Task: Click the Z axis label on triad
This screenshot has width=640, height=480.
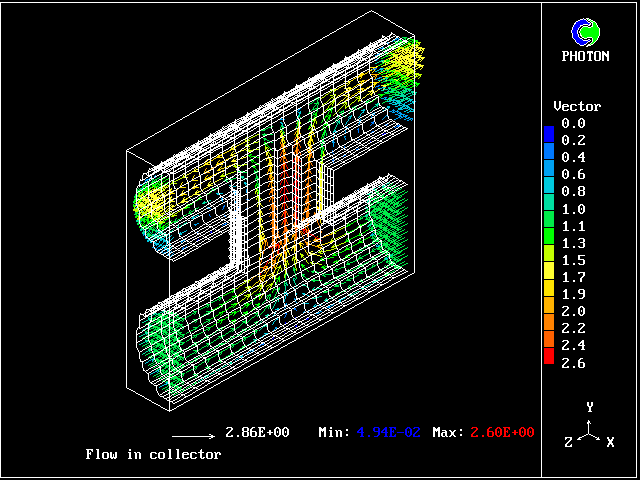Action: pyautogui.click(x=569, y=442)
